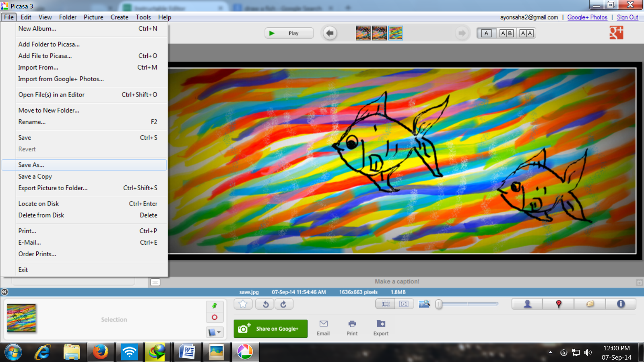Go back to library with left arrow
This screenshot has width=644, height=362.
tap(330, 33)
